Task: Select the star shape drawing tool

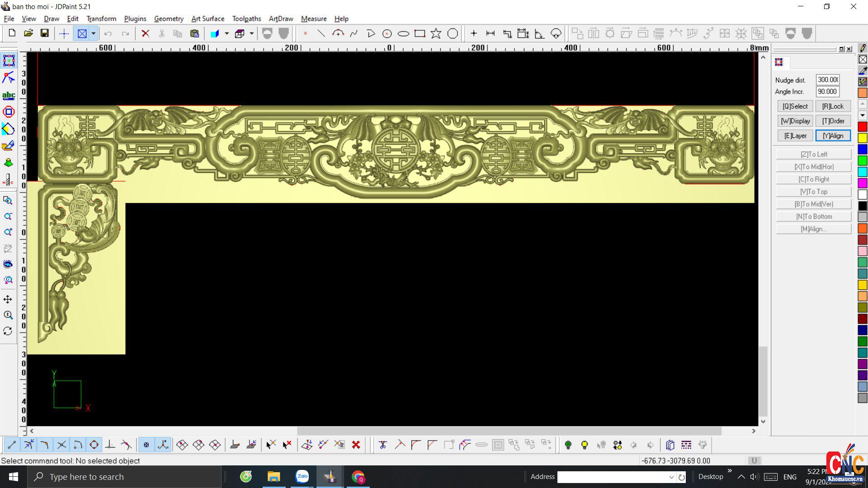Action: click(436, 33)
